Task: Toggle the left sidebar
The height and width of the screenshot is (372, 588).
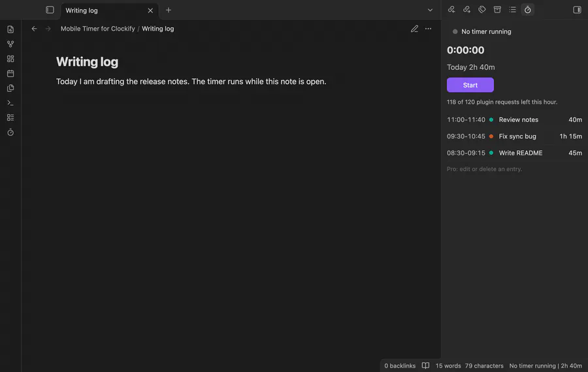Action: 50,10
